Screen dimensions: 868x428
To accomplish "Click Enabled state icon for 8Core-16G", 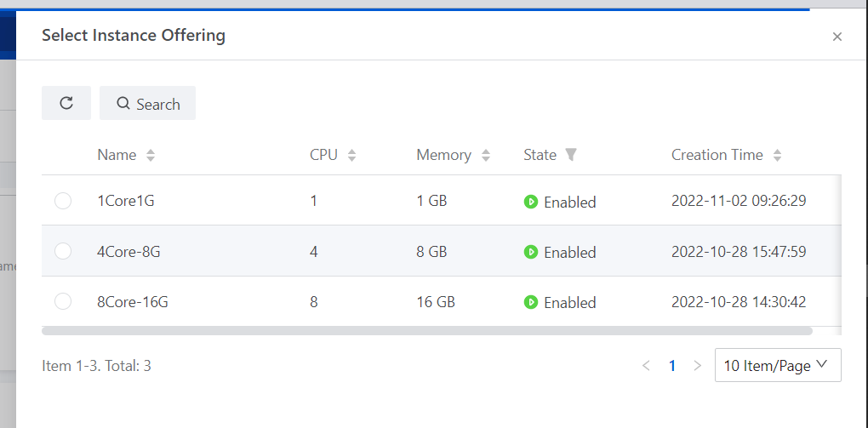I will pyautogui.click(x=531, y=302).
